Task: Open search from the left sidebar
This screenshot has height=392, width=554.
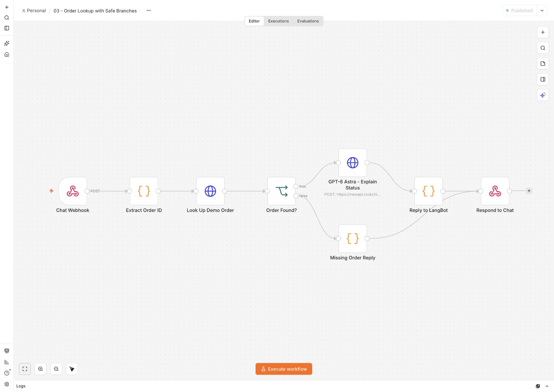Action: click(x=7, y=18)
